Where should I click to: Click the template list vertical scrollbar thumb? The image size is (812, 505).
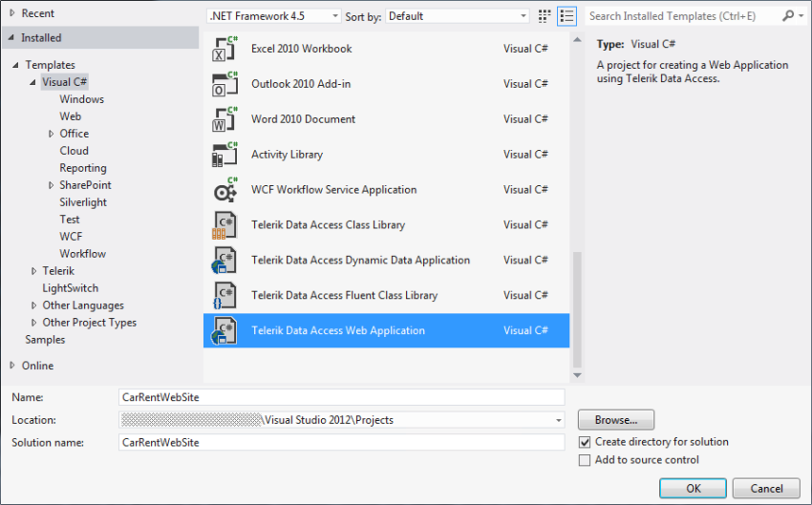click(577, 309)
